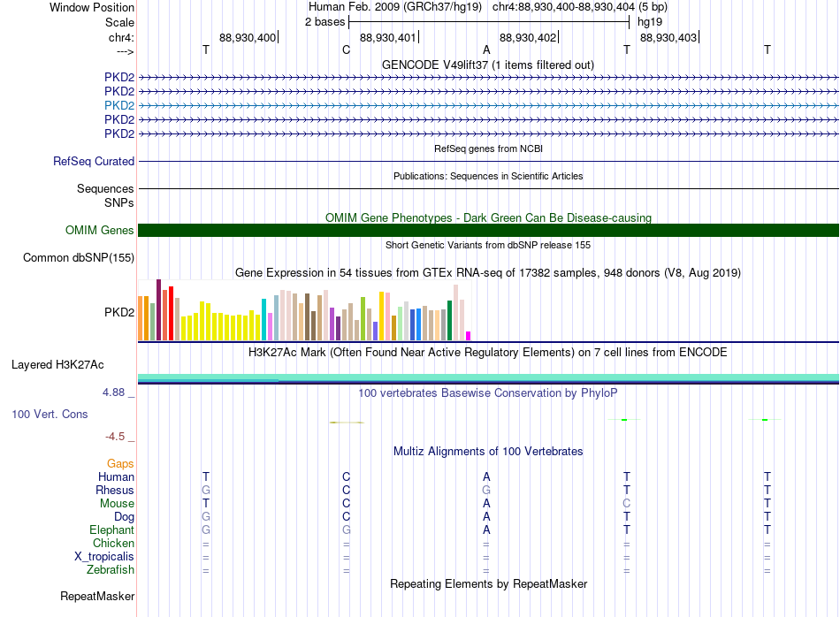Select the OMIM Genes dark green bar

pyautogui.click(x=488, y=231)
